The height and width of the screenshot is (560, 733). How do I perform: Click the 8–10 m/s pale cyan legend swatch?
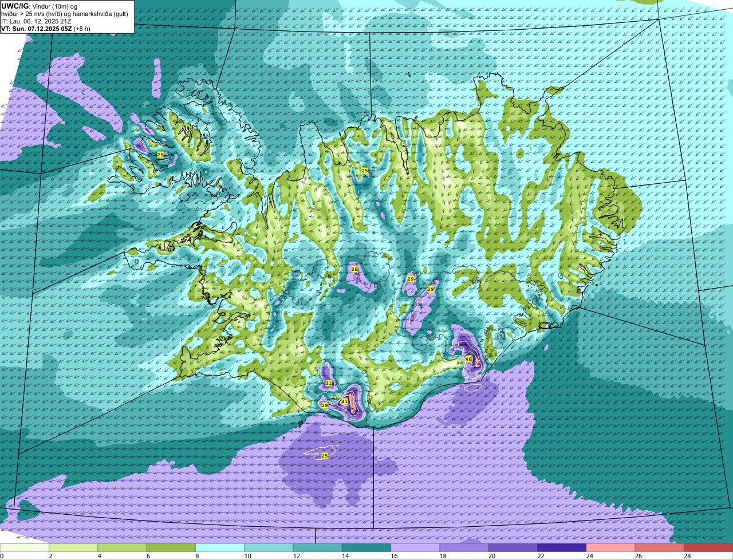click(x=220, y=548)
